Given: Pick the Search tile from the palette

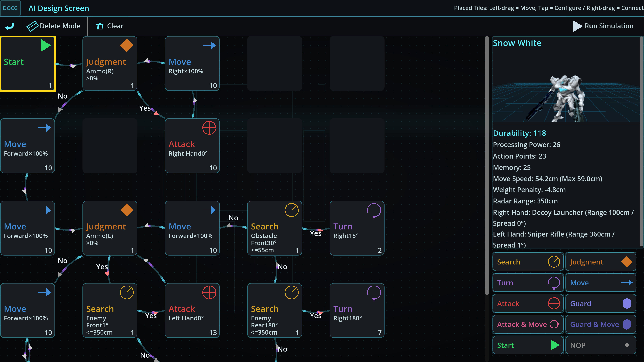Looking at the screenshot, I should 528,262.
